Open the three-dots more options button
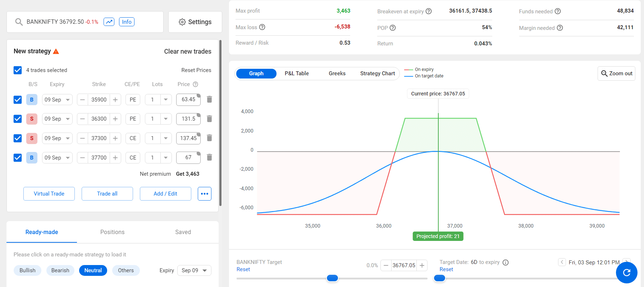The image size is (644, 287). click(x=205, y=194)
